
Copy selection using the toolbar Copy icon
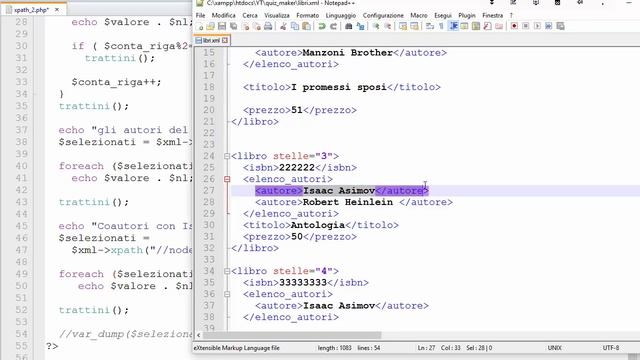coord(294,27)
